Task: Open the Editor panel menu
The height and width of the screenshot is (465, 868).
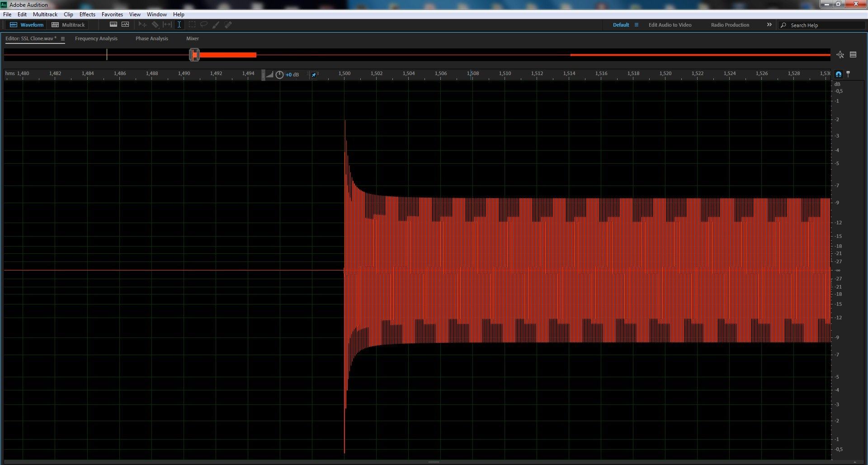Action: tap(63, 39)
